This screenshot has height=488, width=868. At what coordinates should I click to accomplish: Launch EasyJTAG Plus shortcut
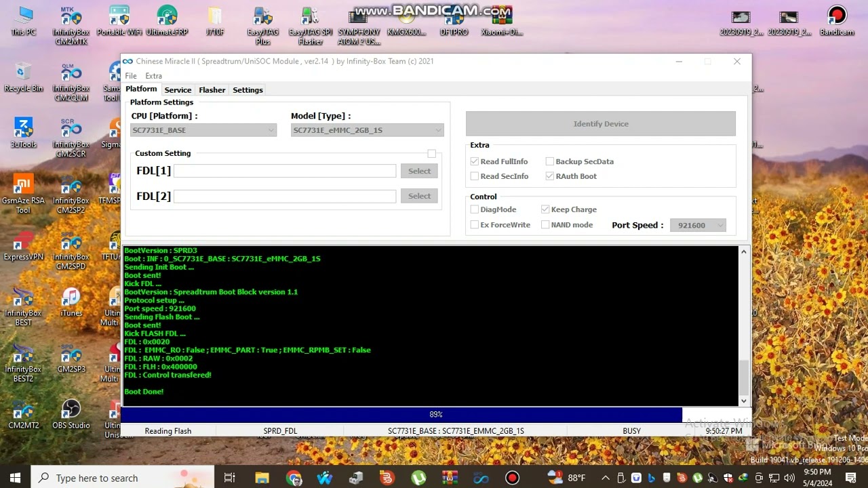pos(262,26)
